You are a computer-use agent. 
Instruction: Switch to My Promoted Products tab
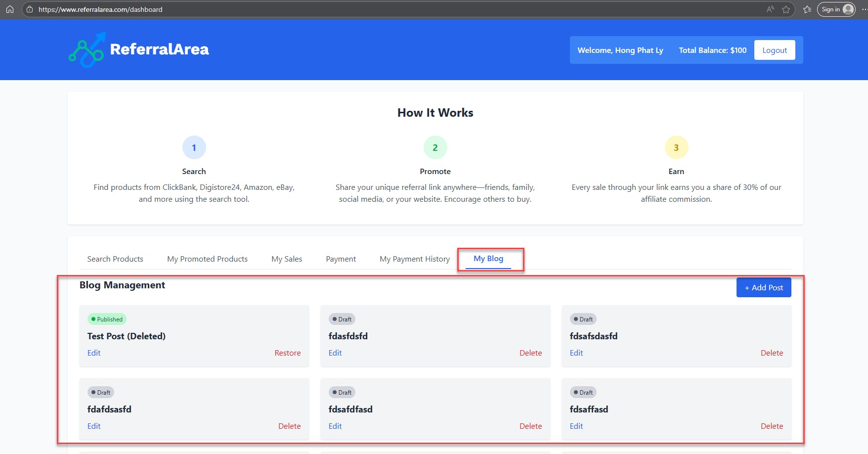(207, 259)
